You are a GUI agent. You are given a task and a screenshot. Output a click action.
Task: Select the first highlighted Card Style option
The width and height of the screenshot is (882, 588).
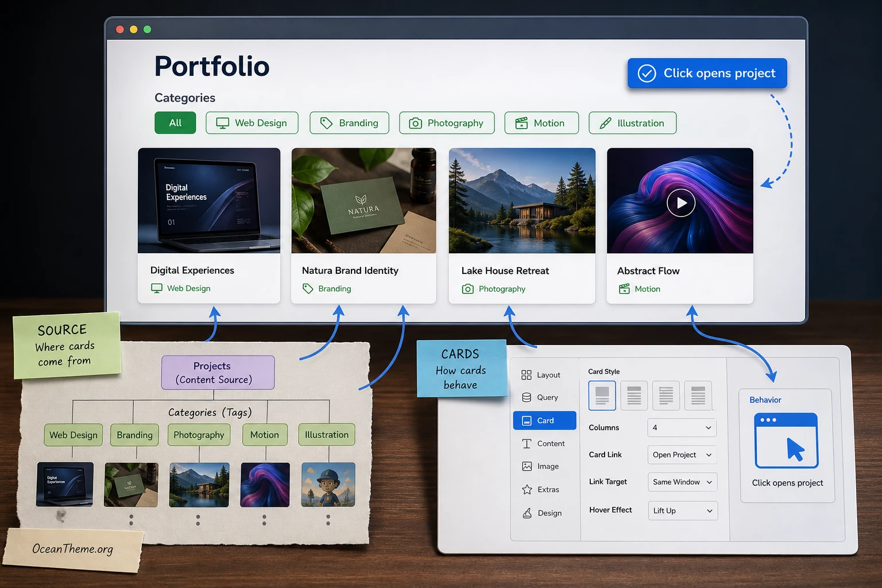pos(602,395)
